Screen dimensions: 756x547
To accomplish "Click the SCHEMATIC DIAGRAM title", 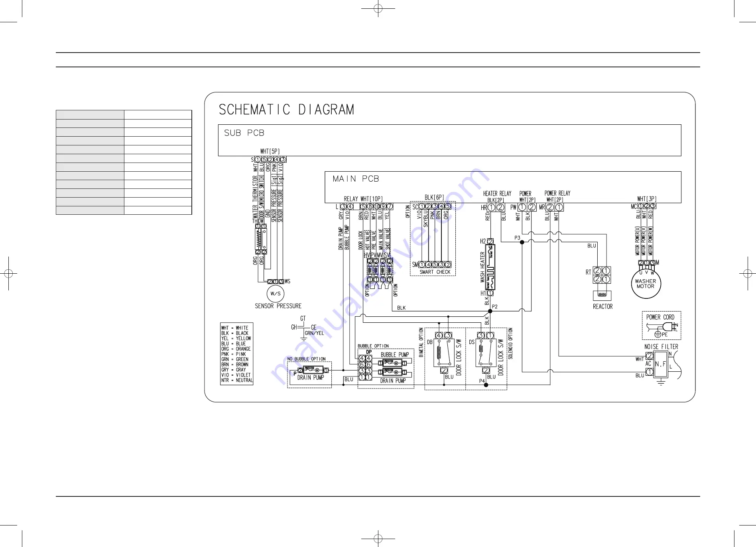I will 286,110.
